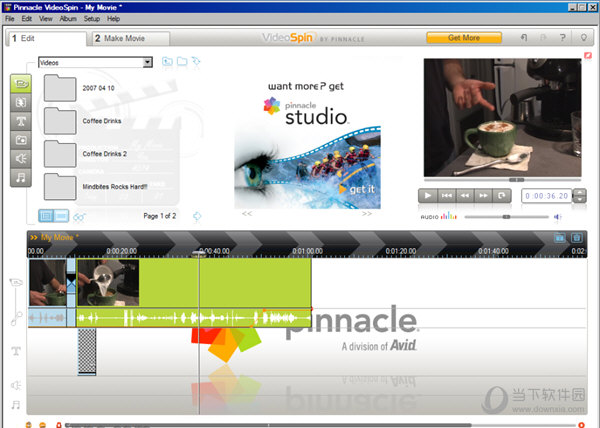Click the timeline trash delete icon
Viewport: 600px width, 428px height.
coord(577,238)
